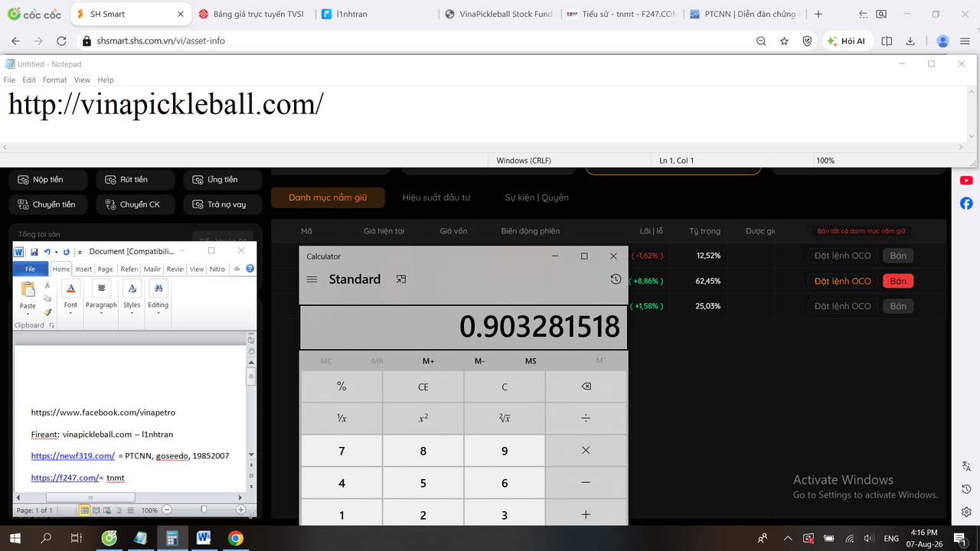Open the Notepad Format menu
Screen dimensions: 980x551
pos(55,80)
